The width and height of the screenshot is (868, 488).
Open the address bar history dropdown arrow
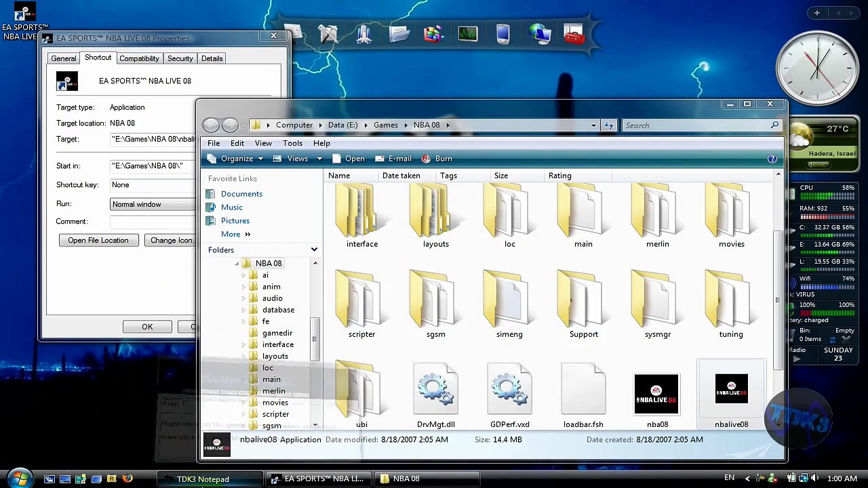(x=593, y=125)
